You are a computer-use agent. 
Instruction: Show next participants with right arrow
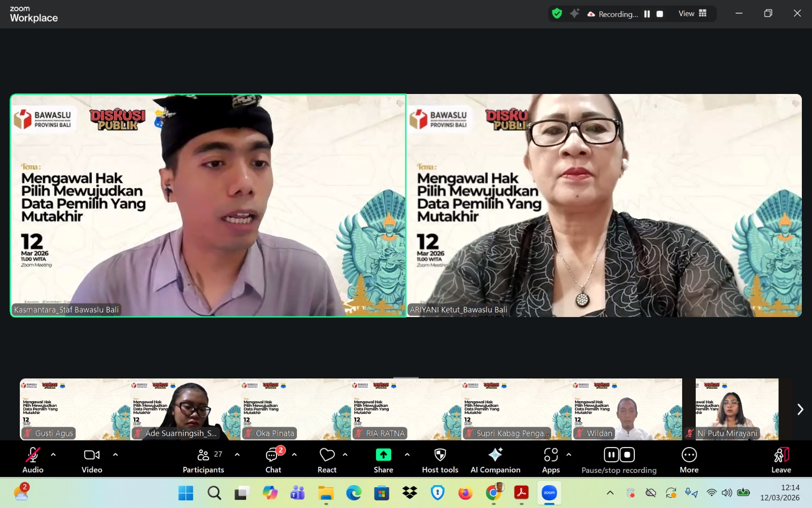pos(800,409)
